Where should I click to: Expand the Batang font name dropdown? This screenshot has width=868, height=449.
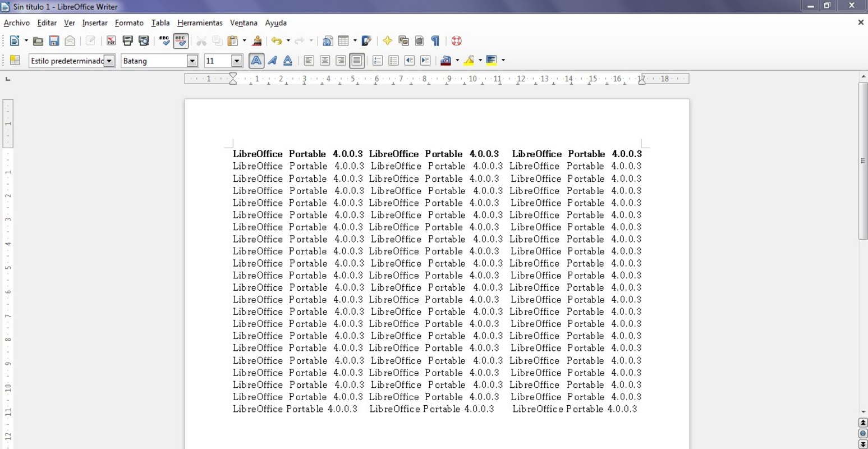tap(192, 61)
